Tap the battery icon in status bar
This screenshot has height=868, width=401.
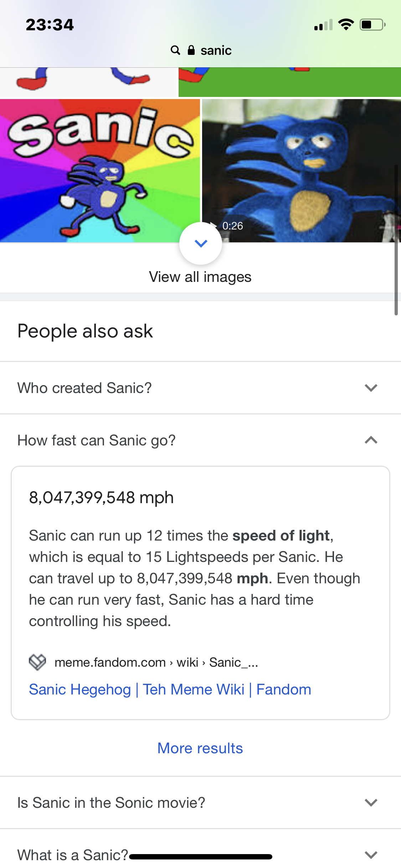(372, 25)
